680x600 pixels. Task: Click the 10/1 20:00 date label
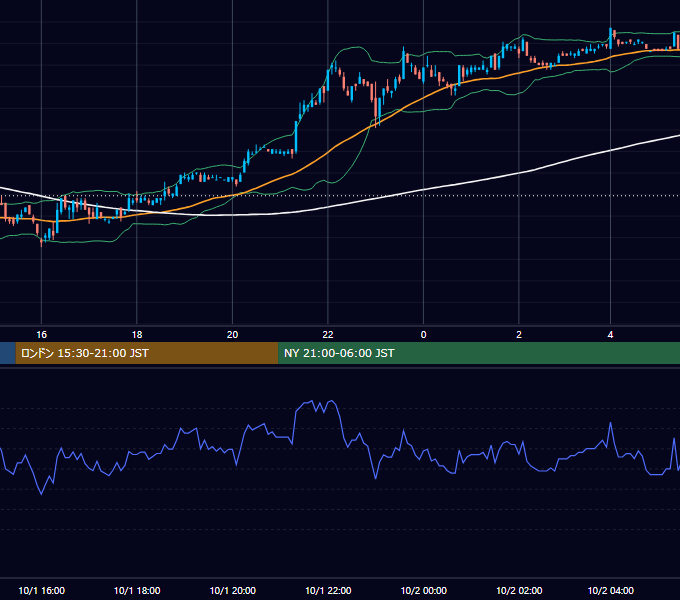tap(233, 590)
